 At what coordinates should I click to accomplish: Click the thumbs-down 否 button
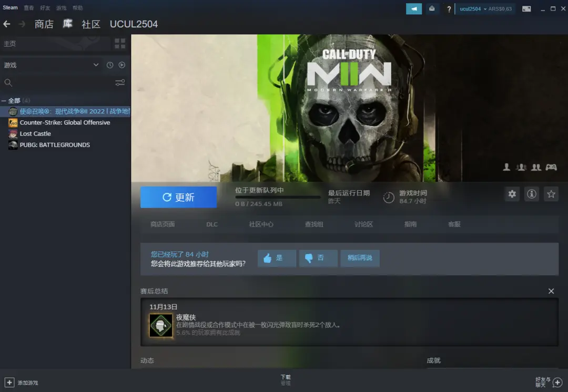pos(318,258)
